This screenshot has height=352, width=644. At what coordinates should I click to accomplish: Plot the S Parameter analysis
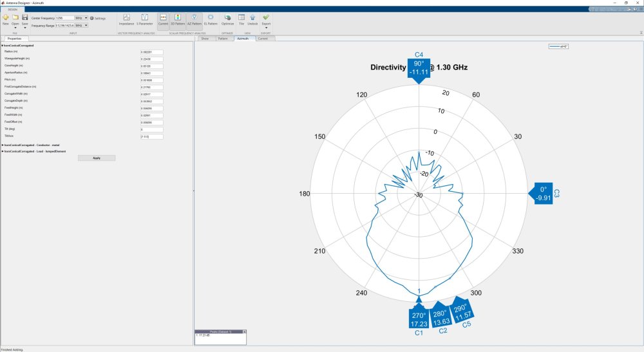coord(144,19)
